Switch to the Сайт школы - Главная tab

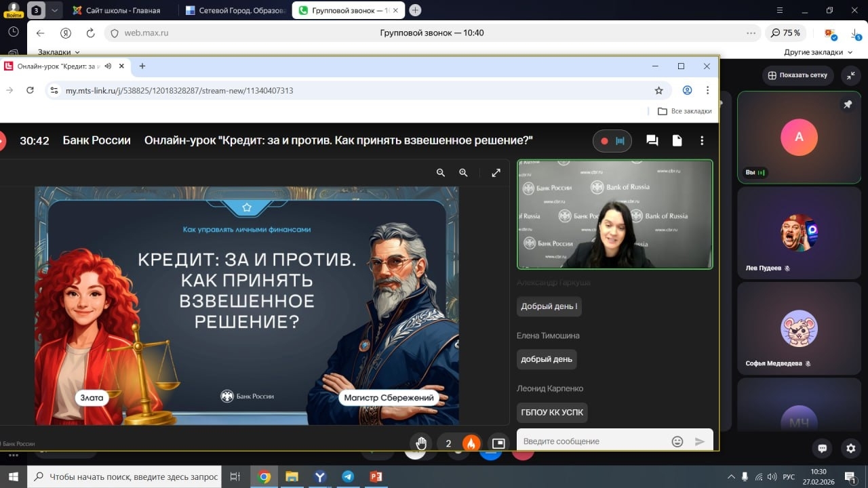(x=117, y=10)
